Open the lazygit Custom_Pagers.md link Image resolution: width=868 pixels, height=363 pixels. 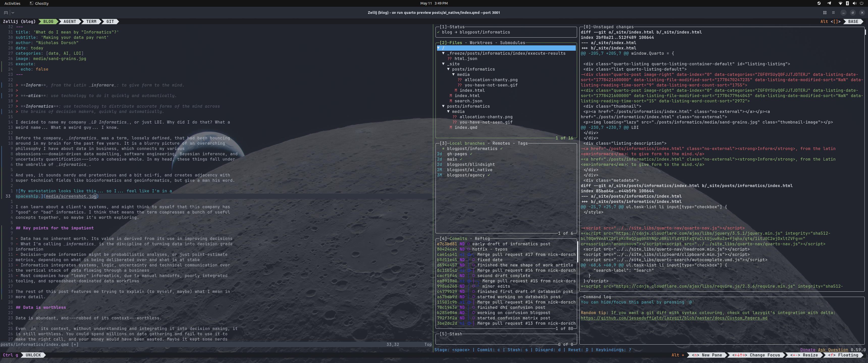coord(674,318)
